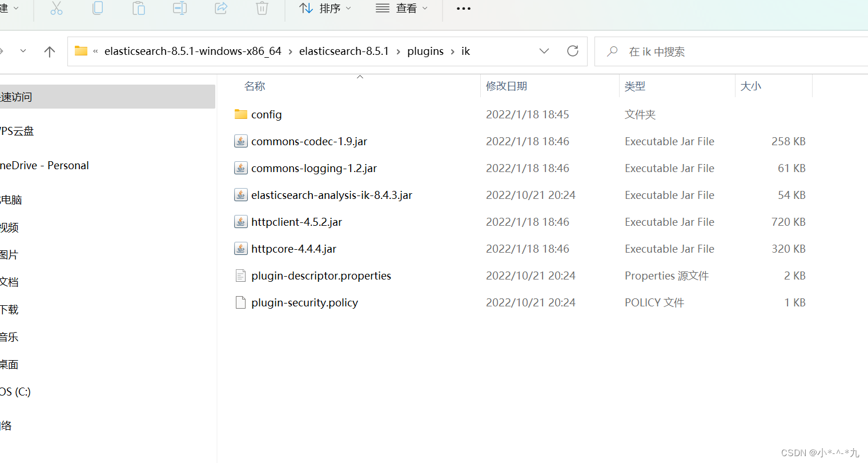Select commons-codec-1.9.jar file icon
Image resolution: width=868 pixels, height=463 pixels.
(241, 141)
